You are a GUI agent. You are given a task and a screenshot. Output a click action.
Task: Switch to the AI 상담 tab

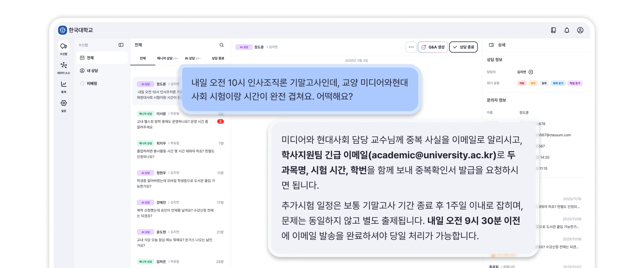[x=193, y=58]
